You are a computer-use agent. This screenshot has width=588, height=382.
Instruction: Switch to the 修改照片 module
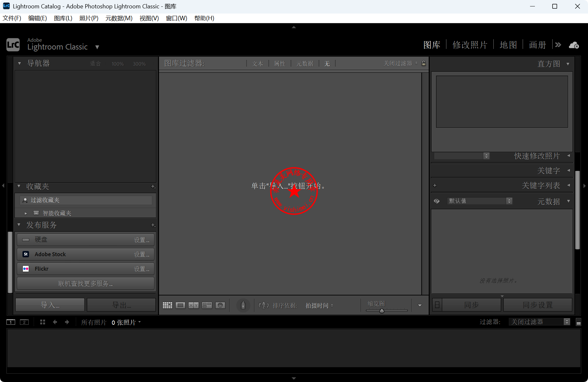click(470, 45)
